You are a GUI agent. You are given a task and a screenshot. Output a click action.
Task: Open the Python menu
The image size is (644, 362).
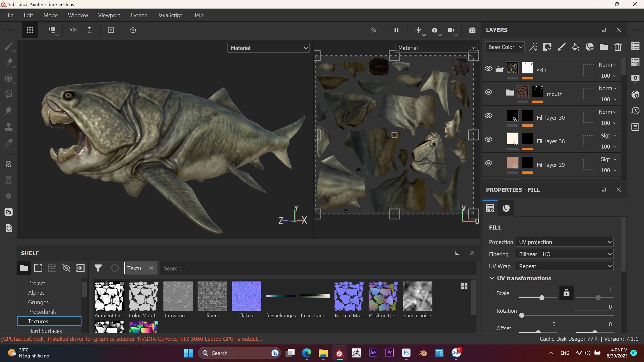(139, 15)
